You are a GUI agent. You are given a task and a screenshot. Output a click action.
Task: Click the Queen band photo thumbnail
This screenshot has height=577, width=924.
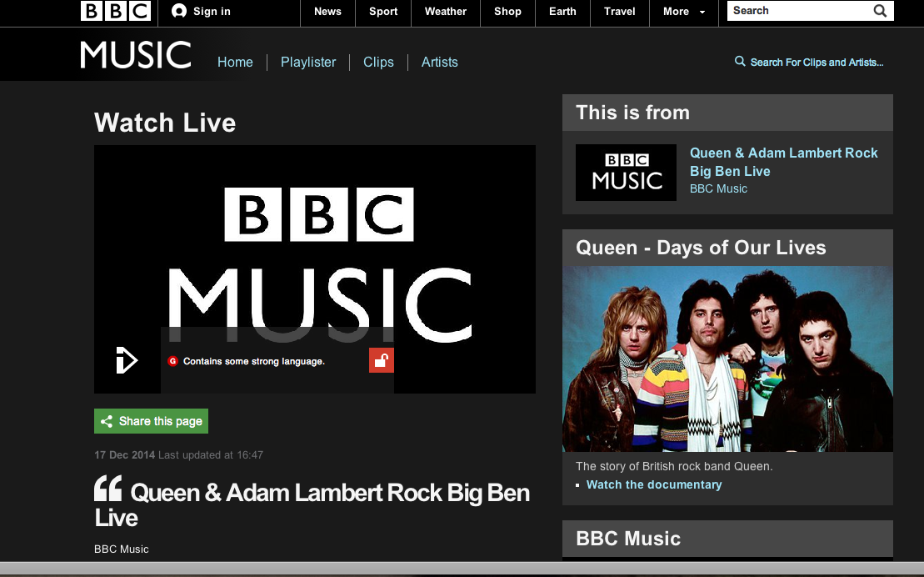[727, 359]
